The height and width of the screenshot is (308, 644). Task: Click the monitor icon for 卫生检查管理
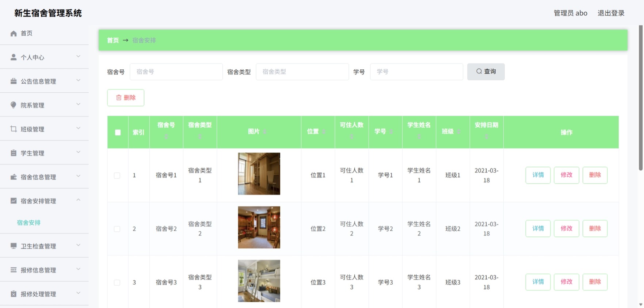pos(14,246)
